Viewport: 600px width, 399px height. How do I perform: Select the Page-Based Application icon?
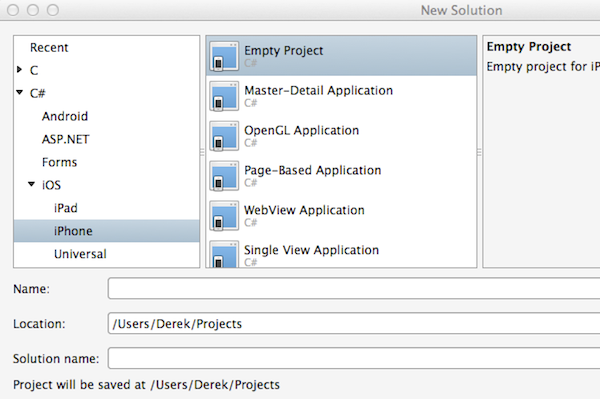(224, 176)
